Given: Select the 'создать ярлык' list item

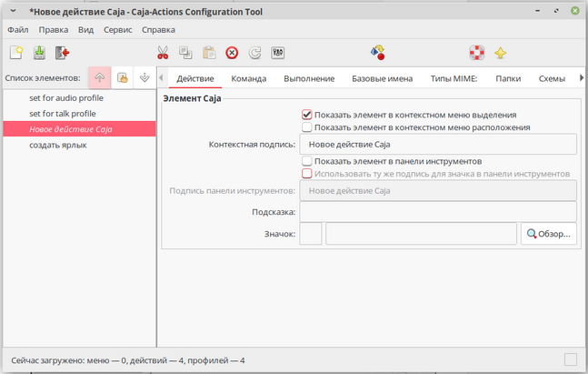Looking at the screenshot, I should 58,145.
